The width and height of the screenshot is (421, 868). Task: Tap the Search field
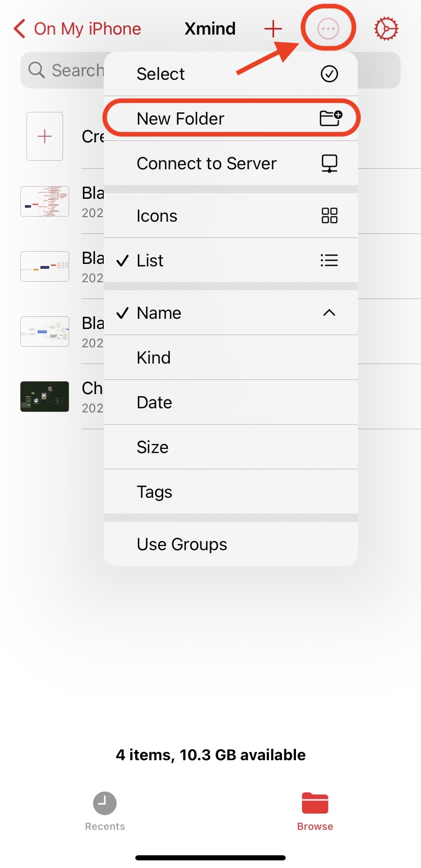(211, 70)
